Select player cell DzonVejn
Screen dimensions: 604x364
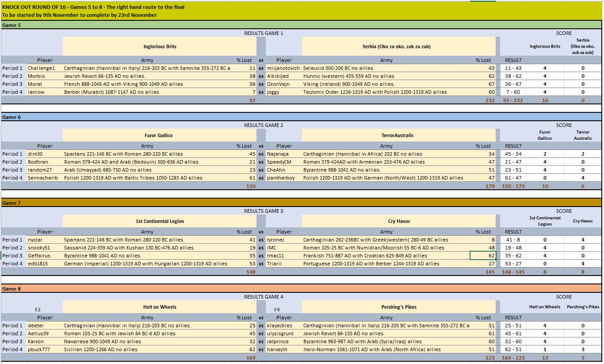[284, 84]
